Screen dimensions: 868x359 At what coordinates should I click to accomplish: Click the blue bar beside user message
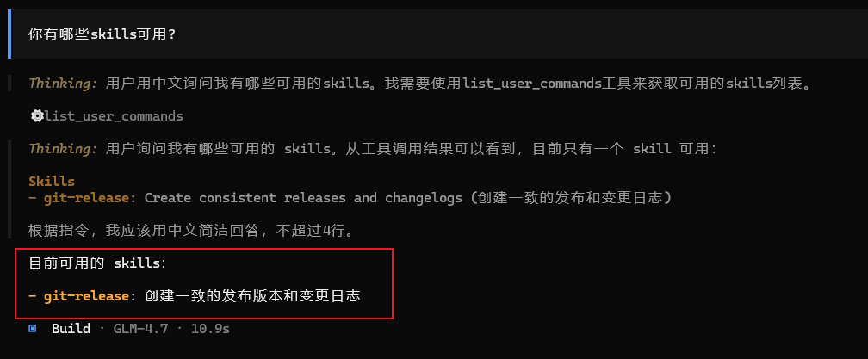pyautogui.click(x=9, y=34)
